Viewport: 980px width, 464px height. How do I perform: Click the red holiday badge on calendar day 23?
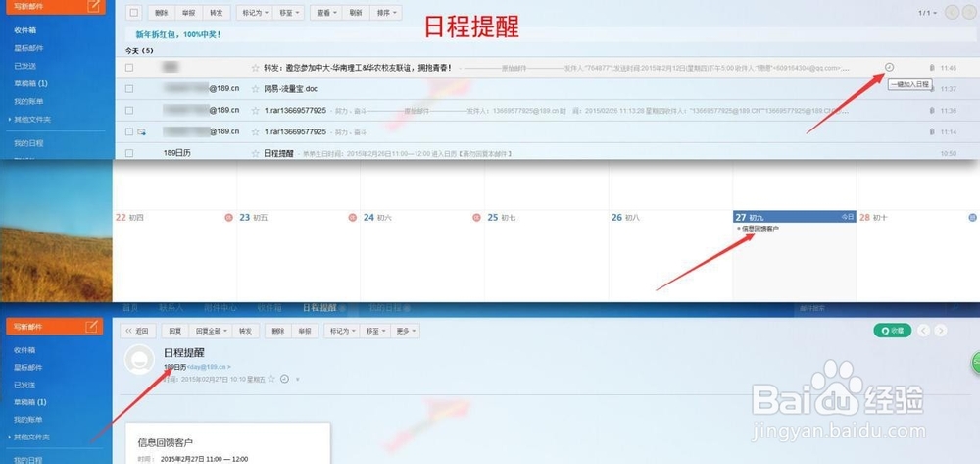click(x=352, y=218)
